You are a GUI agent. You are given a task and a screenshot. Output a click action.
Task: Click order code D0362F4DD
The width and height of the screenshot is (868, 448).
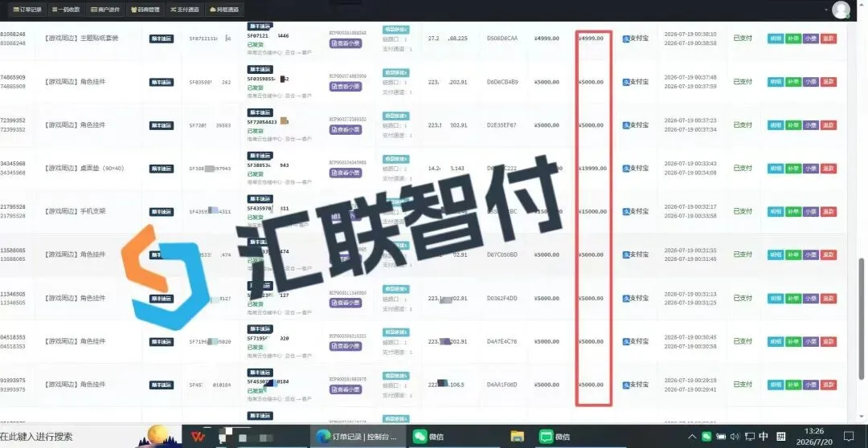click(502, 298)
